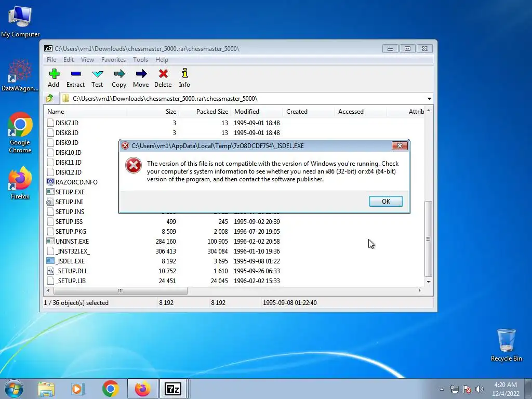Viewport: 532px width, 399px height.
Task: Click the volume speaker tray icon
Action: tap(480, 389)
